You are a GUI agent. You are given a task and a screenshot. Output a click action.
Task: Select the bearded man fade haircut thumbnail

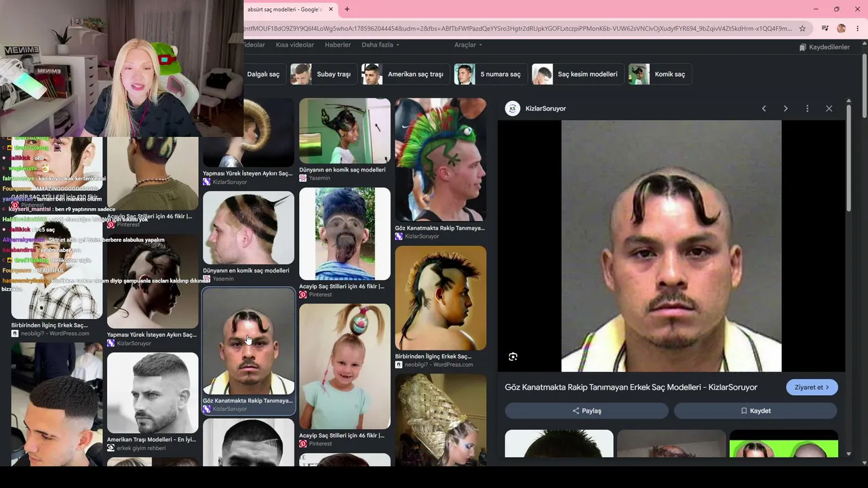153,393
